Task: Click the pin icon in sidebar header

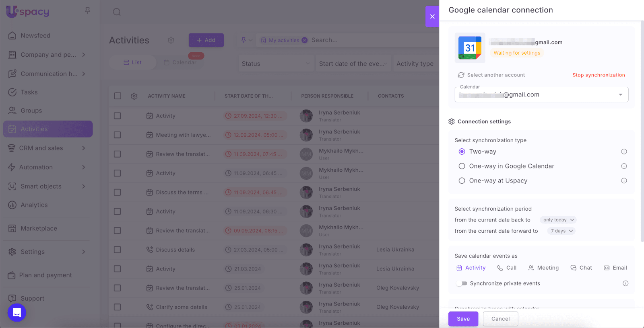Action: (87, 11)
